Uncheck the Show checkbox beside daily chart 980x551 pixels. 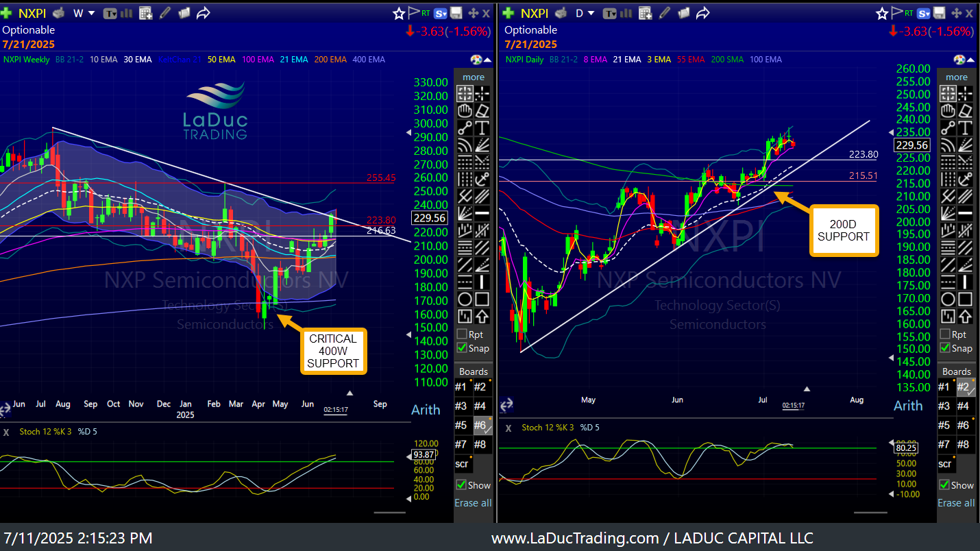tap(945, 485)
